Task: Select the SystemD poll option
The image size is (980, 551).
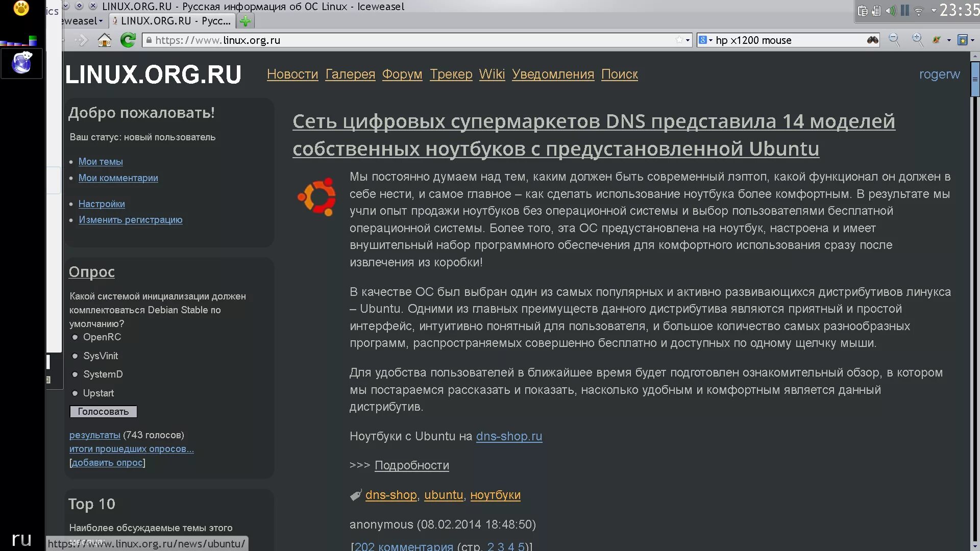Action: pyautogui.click(x=75, y=374)
